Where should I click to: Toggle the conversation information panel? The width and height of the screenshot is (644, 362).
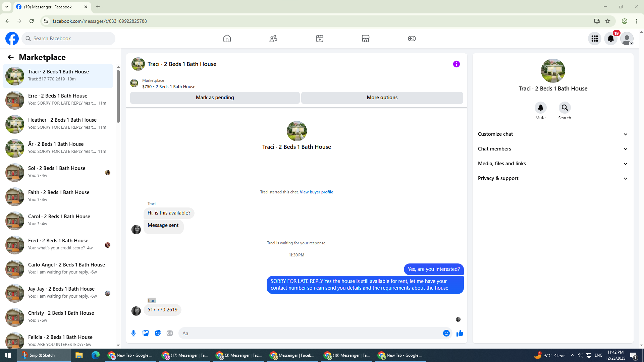coord(456,64)
